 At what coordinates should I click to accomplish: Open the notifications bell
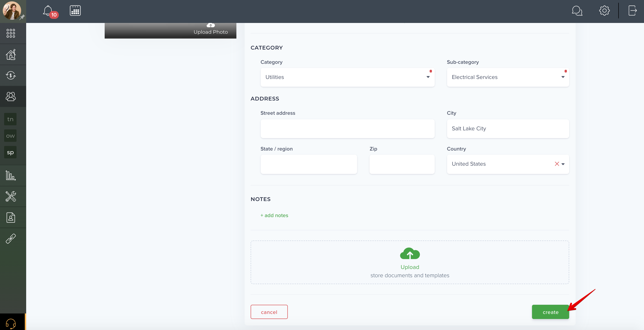pos(48,11)
